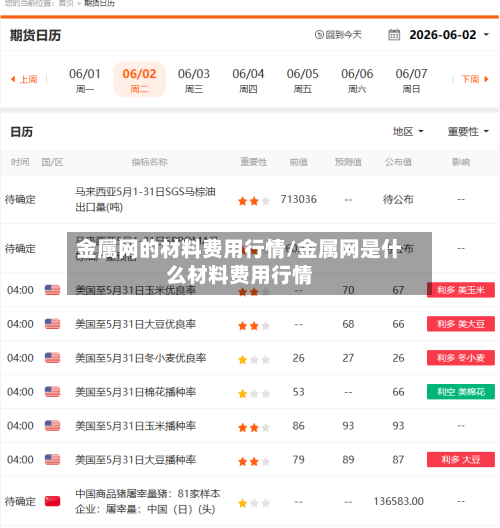500x528 pixels.
Task: Select the 06/07 周日 date tab
Action: click(x=411, y=80)
